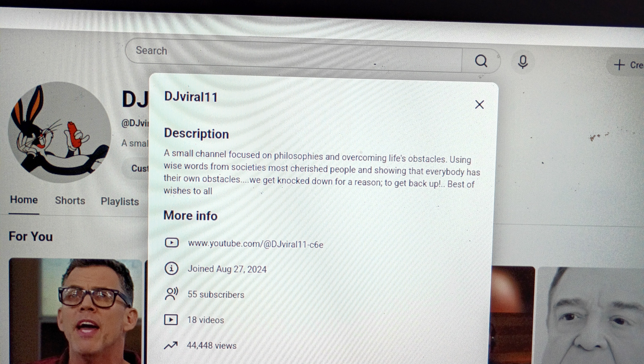
Task: Open the Playlists tab
Action: [x=120, y=201]
